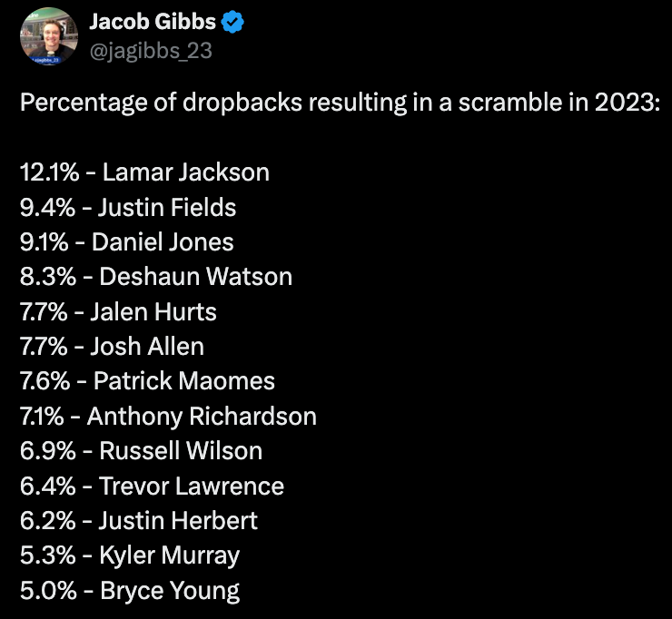Select the 7.6% Patrick Maomes line
Screen dimensions: 672x619
tap(147, 381)
